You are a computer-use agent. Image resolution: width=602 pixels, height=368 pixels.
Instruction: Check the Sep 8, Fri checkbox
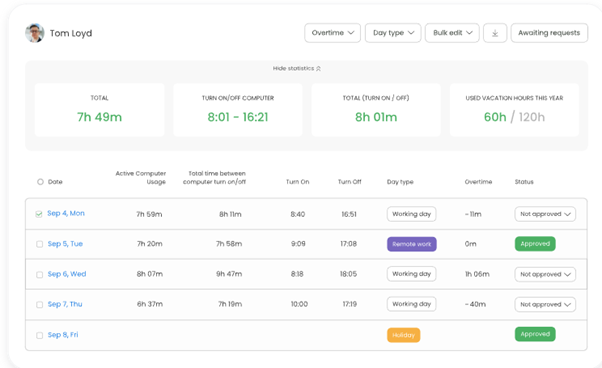coord(40,335)
